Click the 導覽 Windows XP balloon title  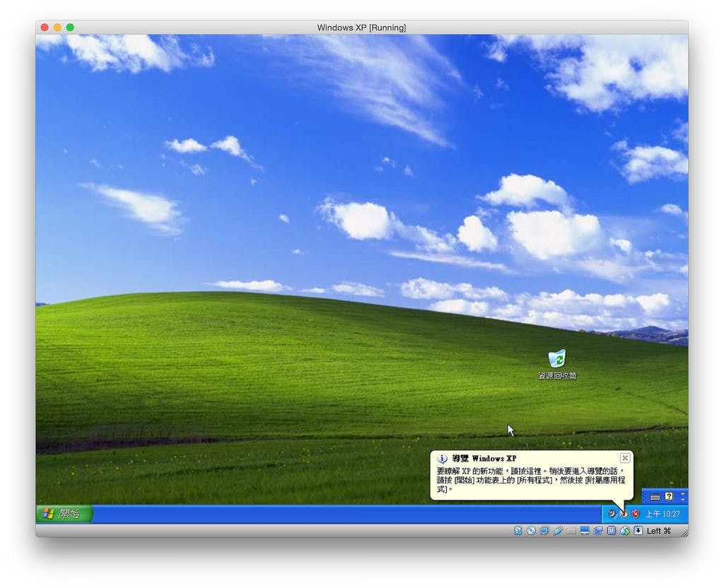click(484, 458)
